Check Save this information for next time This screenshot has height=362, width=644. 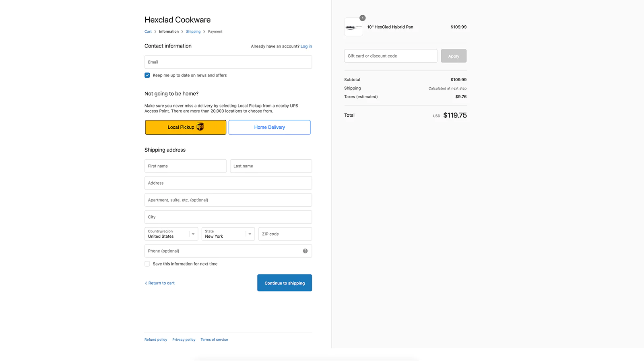tap(147, 264)
